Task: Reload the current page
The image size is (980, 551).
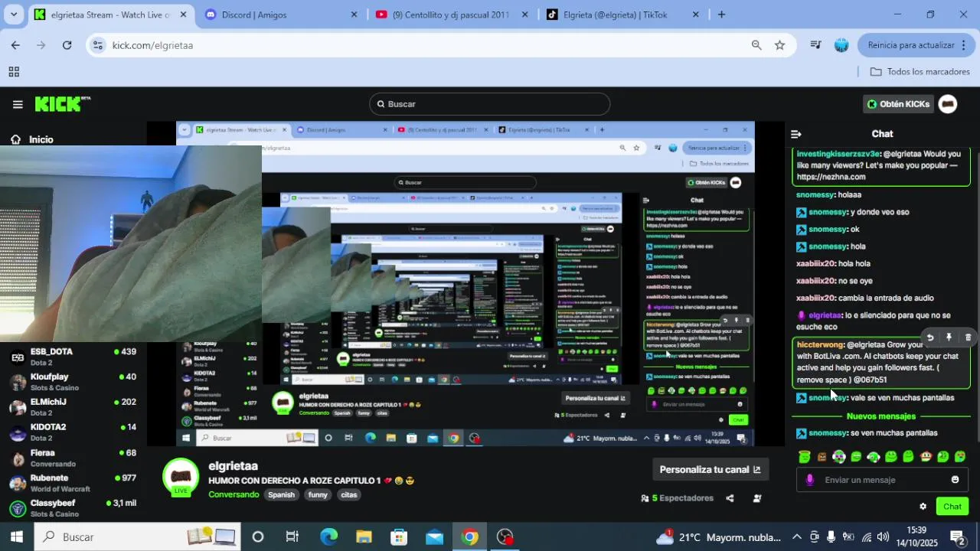Action: coord(67,45)
